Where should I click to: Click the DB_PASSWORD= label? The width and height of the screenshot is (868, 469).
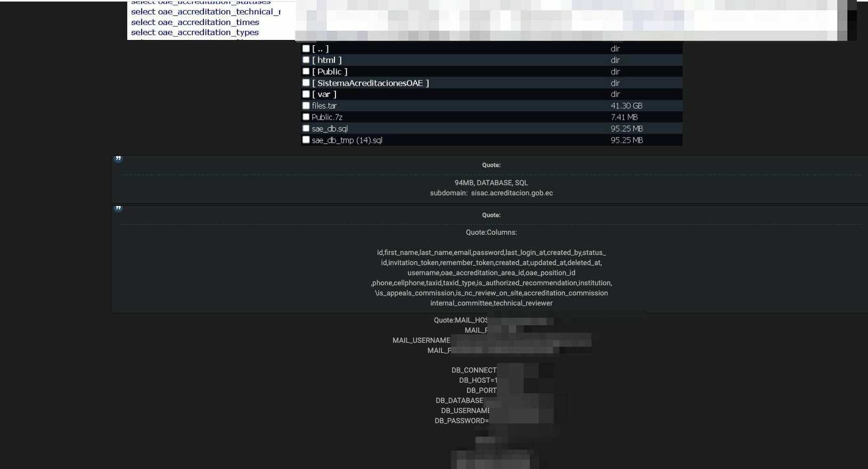(x=462, y=421)
